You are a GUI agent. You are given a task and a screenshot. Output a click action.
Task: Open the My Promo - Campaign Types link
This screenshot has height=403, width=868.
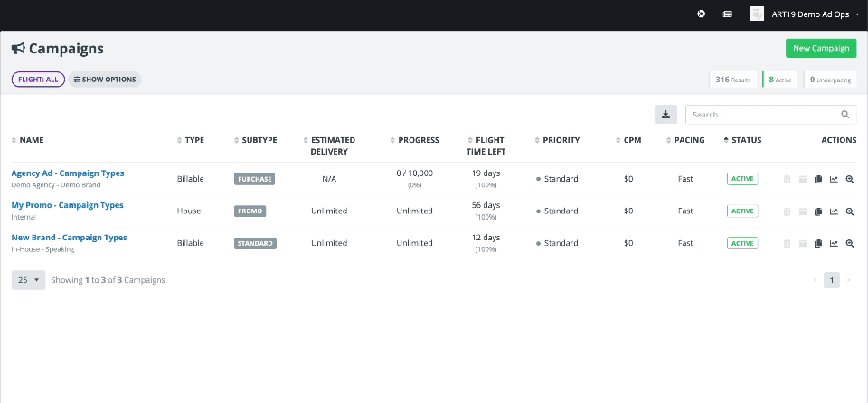point(67,205)
